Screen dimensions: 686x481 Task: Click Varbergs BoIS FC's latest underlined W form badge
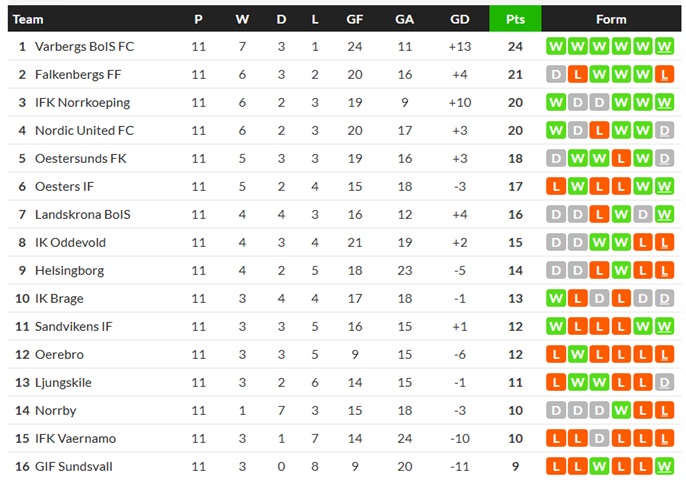click(x=664, y=46)
